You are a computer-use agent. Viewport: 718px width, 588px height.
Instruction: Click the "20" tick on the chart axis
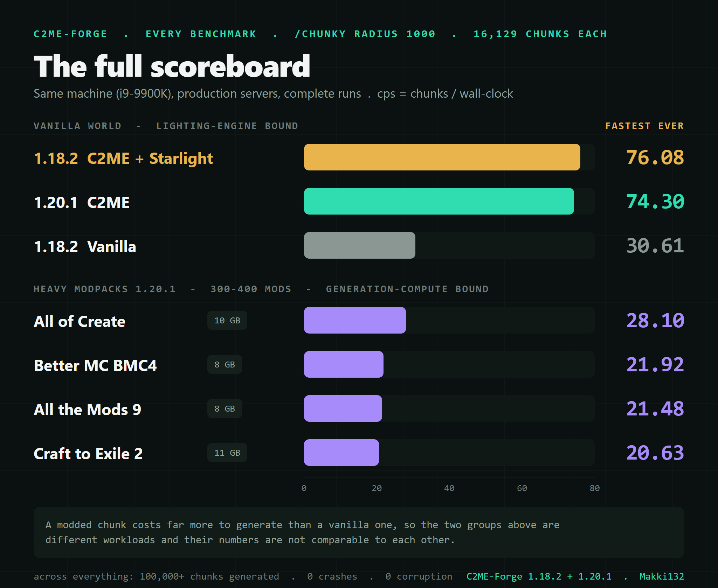point(377,488)
